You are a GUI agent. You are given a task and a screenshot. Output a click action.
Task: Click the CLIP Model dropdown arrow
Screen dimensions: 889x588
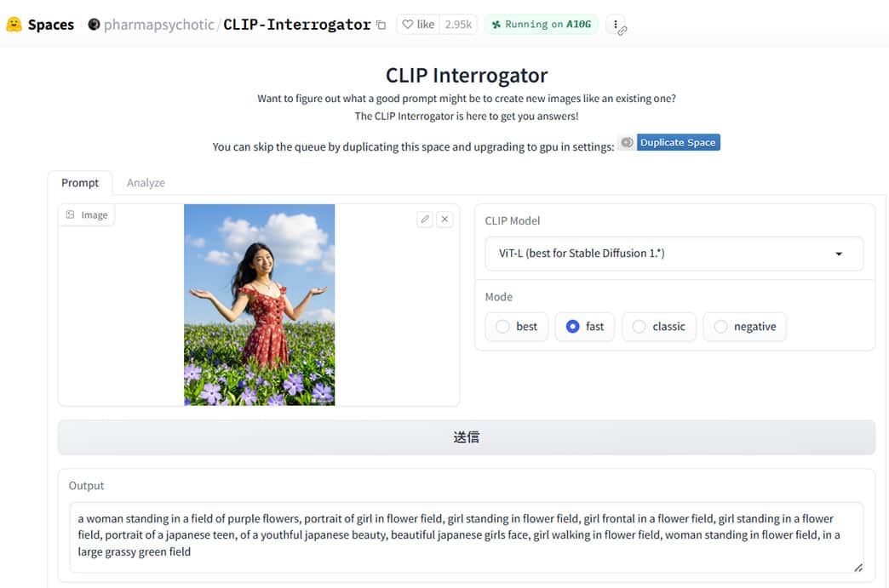click(839, 254)
